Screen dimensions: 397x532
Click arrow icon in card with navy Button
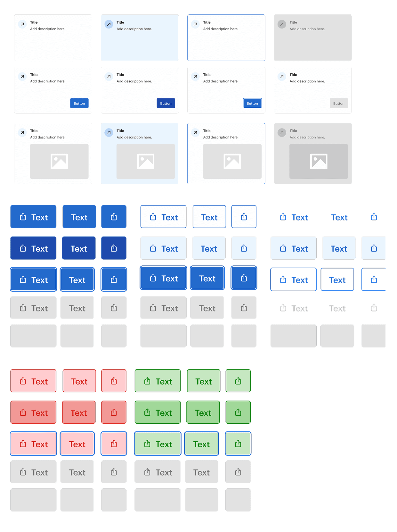tap(109, 77)
